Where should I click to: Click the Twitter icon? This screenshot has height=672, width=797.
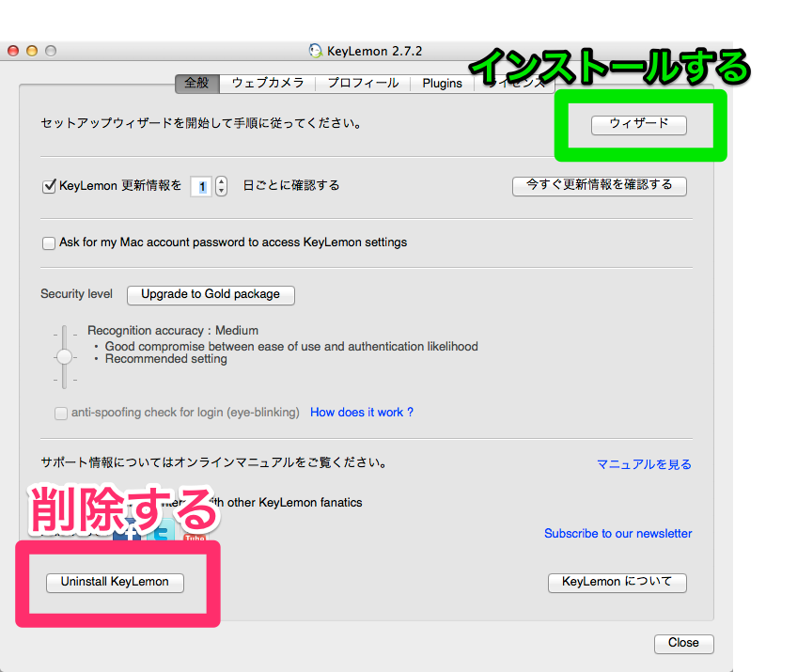coord(162,531)
